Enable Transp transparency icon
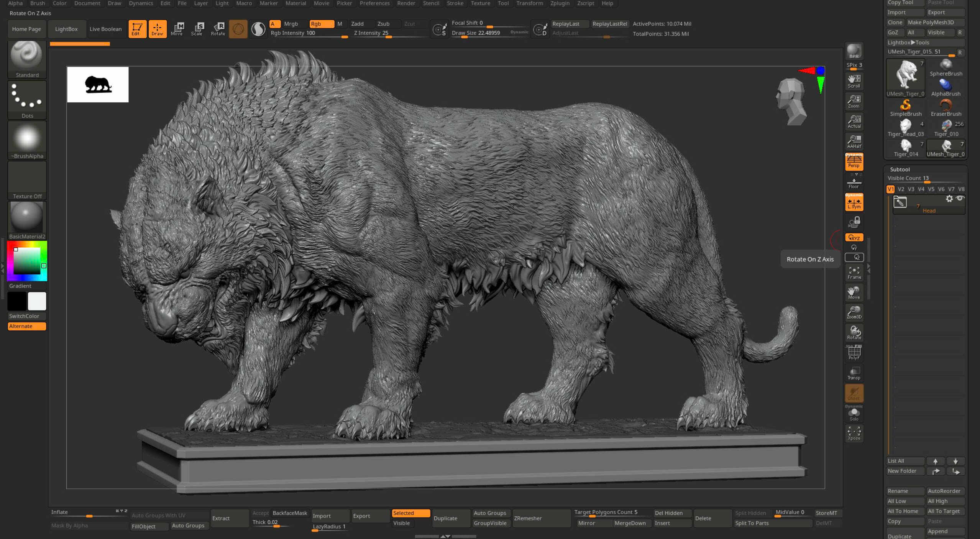Image resolution: width=980 pixels, height=539 pixels. point(854,373)
